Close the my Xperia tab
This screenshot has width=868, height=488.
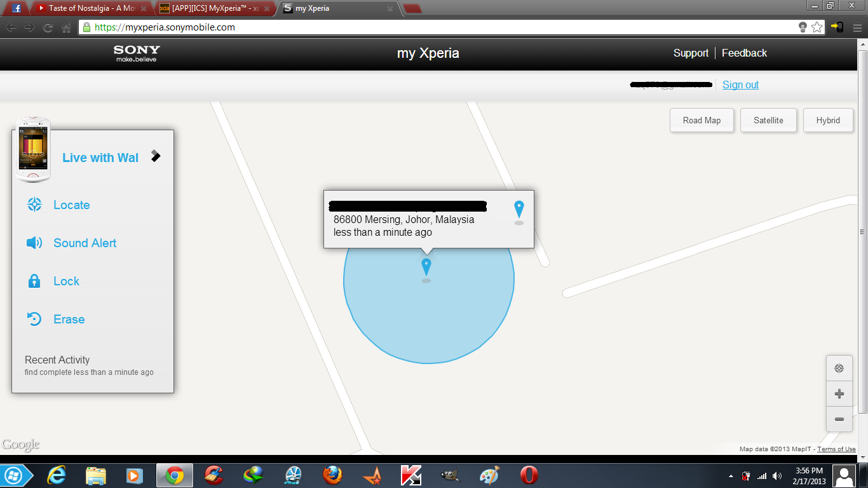tap(390, 9)
